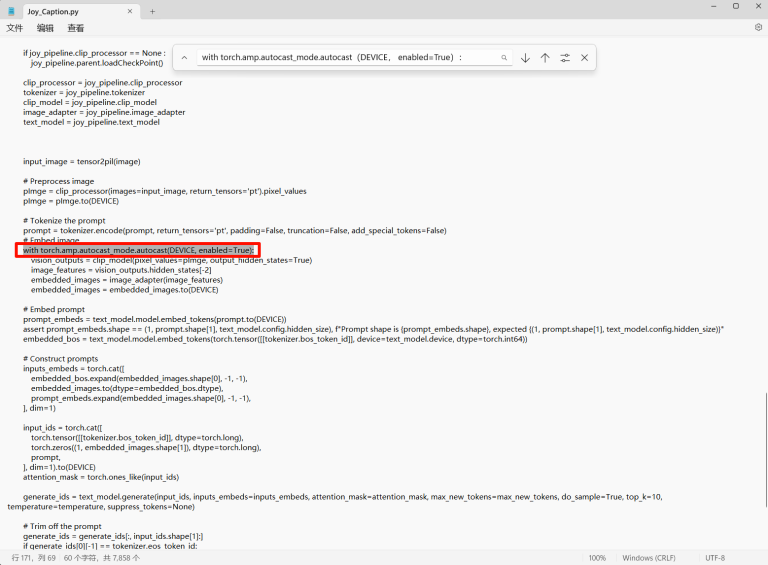The width and height of the screenshot is (768, 565).
Task: Click inside the find text field
Action: [345, 58]
